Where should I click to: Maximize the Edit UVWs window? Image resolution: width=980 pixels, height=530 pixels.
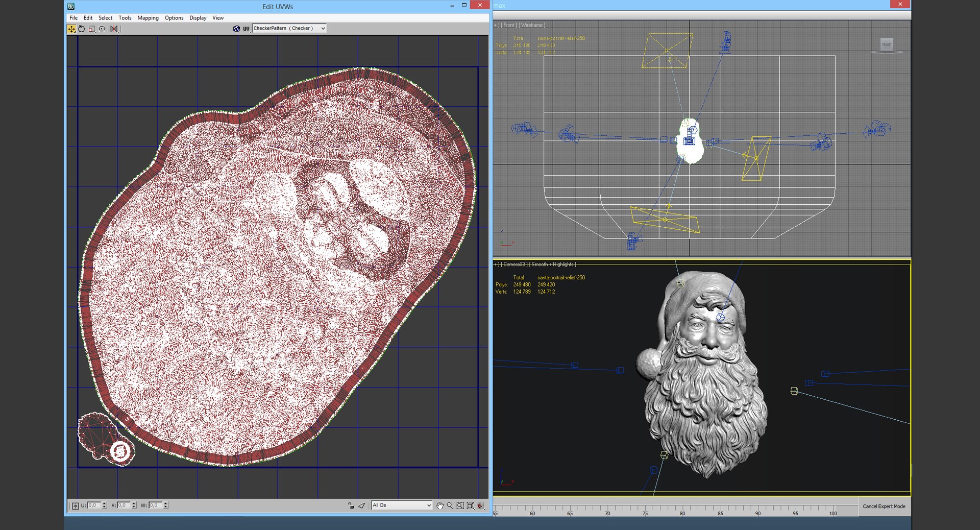(464, 5)
